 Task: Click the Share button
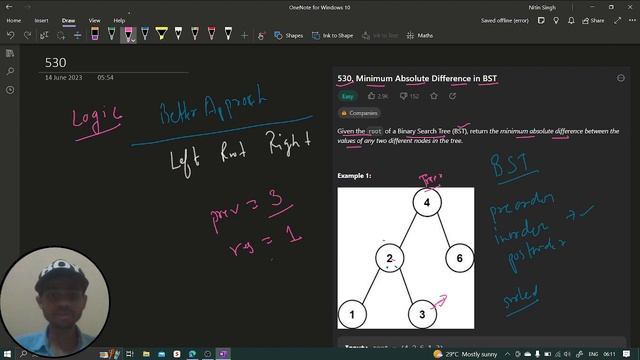click(x=593, y=20)
